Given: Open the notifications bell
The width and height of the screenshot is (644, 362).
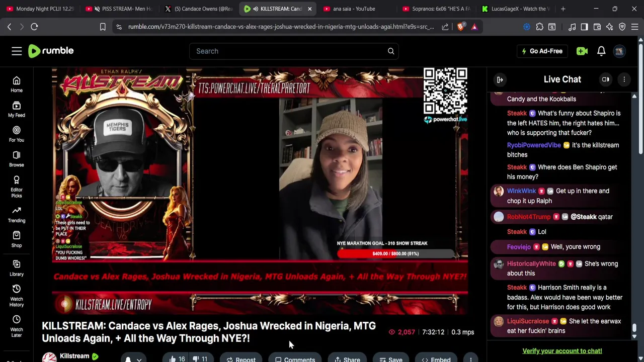Looking at the screenshot, I should coord(601,51).
